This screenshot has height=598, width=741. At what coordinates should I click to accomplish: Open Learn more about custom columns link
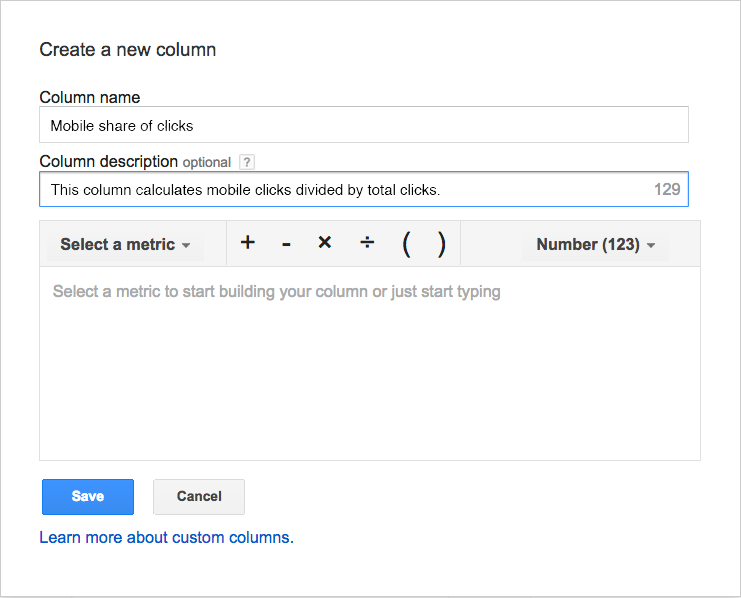[x=166, y=537]
